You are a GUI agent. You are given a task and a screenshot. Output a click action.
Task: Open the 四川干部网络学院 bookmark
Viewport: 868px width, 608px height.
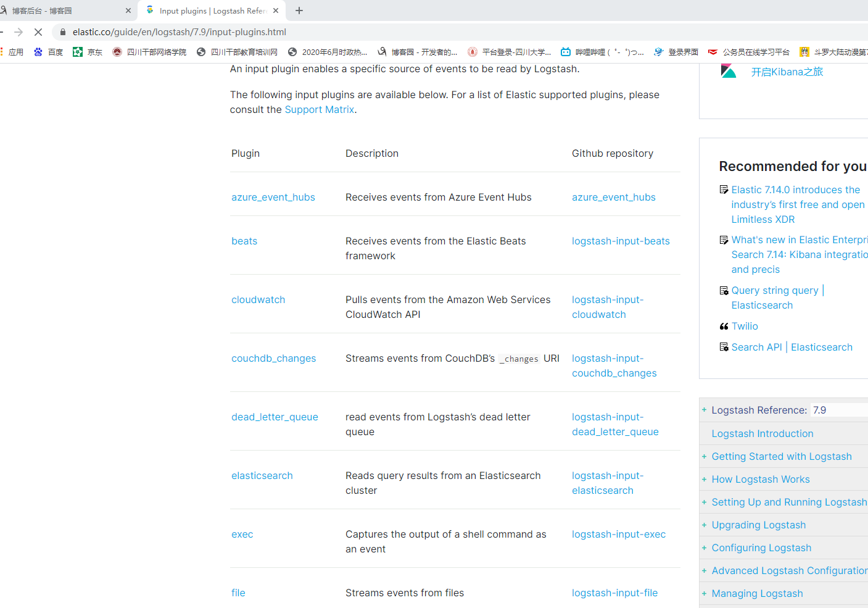[149, 52]
